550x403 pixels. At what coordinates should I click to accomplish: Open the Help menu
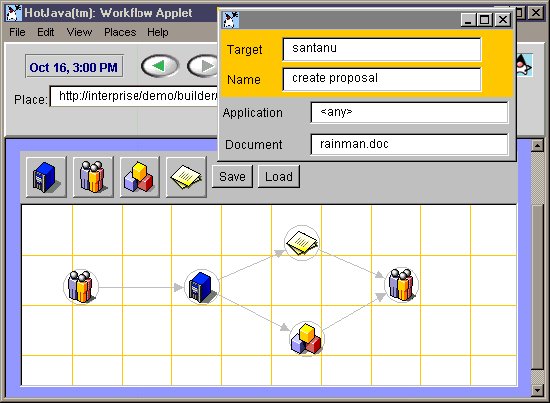click(x=157, y=32)
